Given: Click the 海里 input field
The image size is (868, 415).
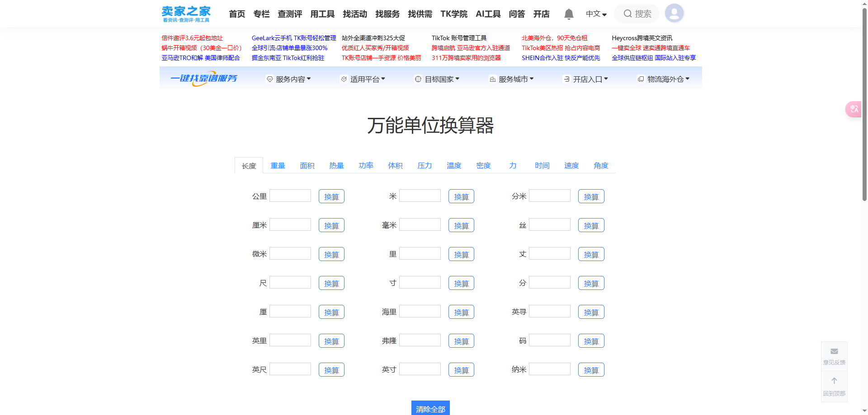Looking at the screenshot, I should click(x=420, y=311).
